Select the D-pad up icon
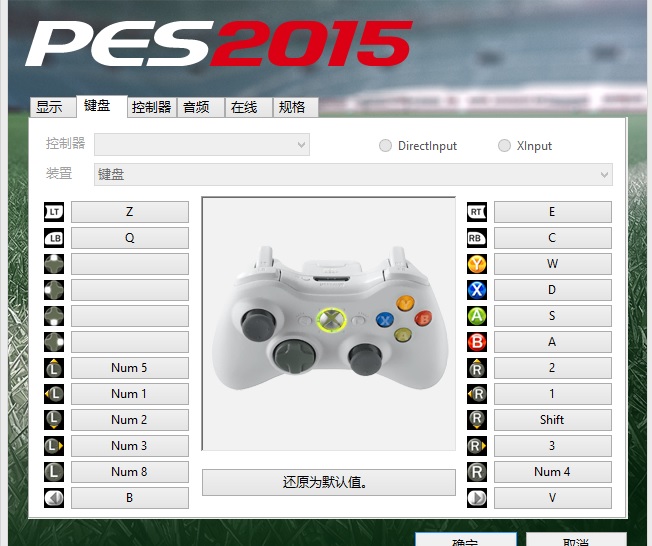Image resolution: width=652 pixels, height=546 pixels. click(54, 264)
